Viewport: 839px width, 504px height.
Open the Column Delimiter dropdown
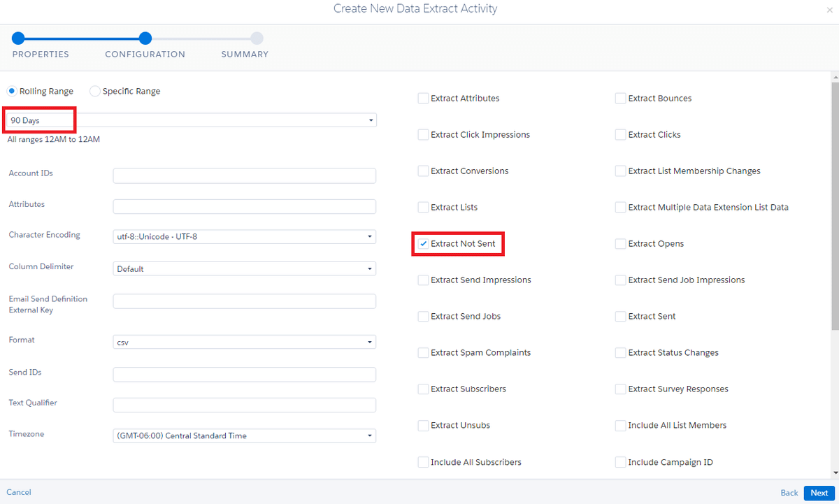pos(244,269)
